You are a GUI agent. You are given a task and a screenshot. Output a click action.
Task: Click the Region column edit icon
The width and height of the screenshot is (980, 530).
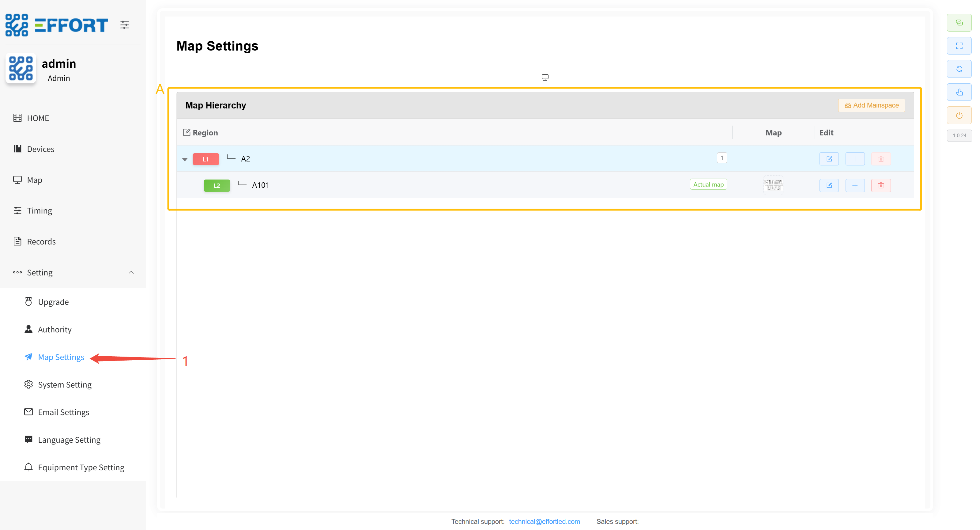[187, 132]
